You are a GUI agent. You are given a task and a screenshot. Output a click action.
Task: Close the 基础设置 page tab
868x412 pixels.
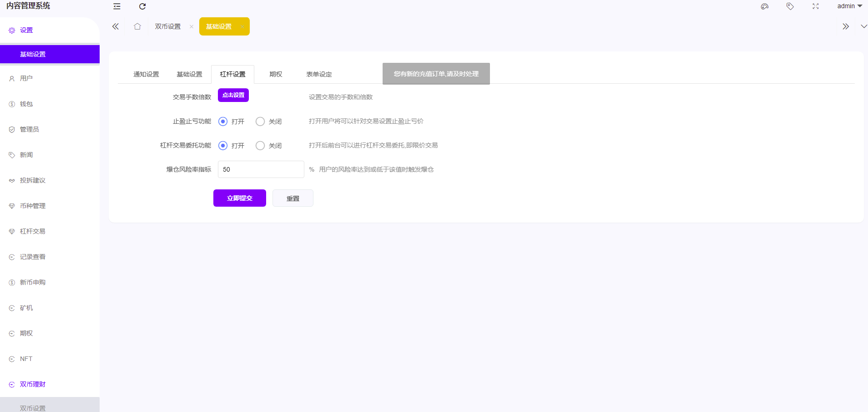[242, 26]
